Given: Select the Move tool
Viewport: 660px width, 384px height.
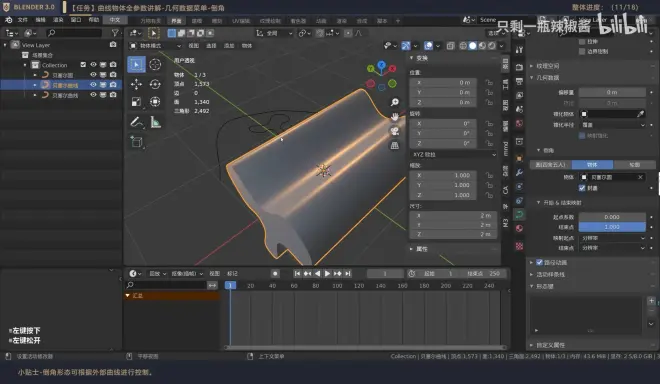Looking at the screenshot, I should pos(136,84).
